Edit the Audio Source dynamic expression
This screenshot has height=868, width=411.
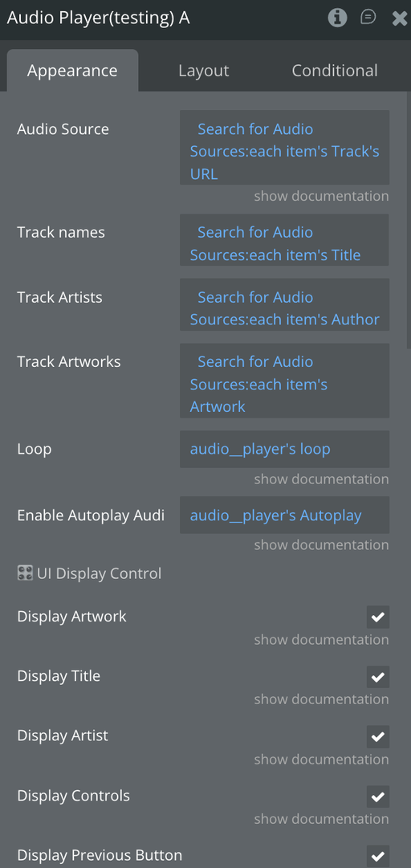coord(284,147)
